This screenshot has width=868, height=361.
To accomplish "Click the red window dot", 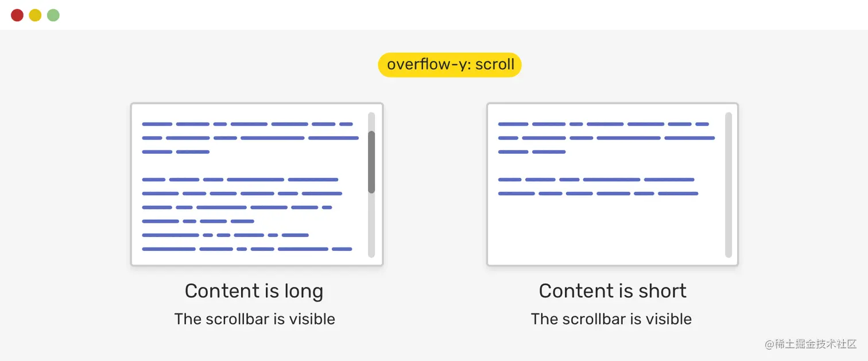I will point(17,15).
